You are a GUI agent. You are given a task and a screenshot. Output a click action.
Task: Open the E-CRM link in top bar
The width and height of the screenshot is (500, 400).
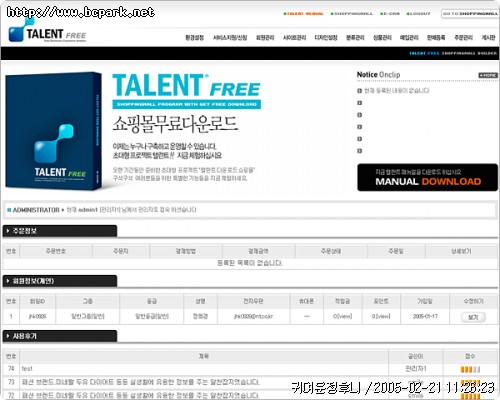pos(390,14)
